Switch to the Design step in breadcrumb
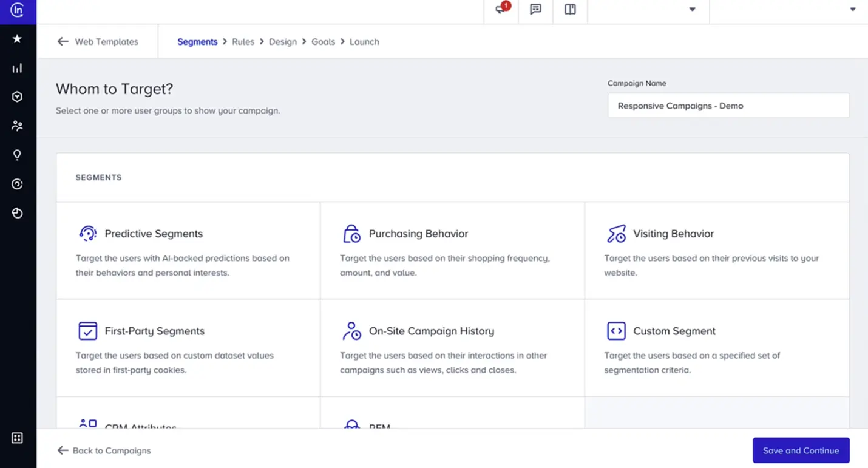The height and width of the screenshot is (468, 868). point(283,41)
